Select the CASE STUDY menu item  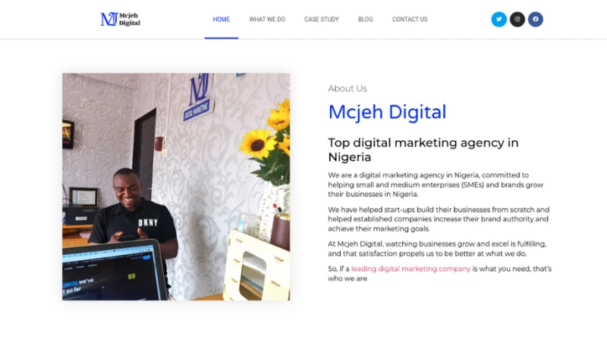tap(322, 20)
